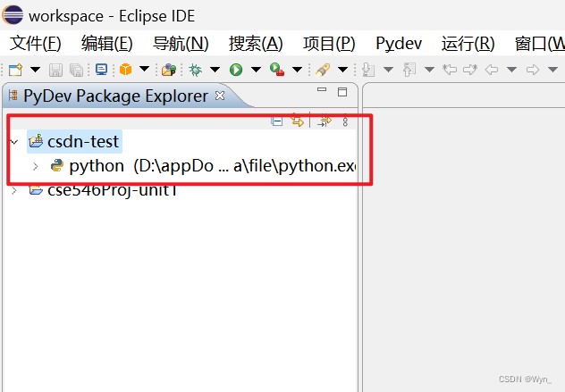Click the Open Task folder icon

point(169,70)
